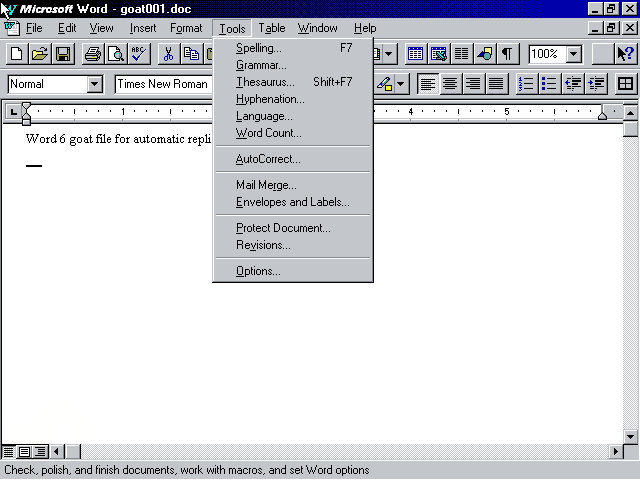Click the Cut scissors icon
640x480 pixels.
click(x=169, y=54)
